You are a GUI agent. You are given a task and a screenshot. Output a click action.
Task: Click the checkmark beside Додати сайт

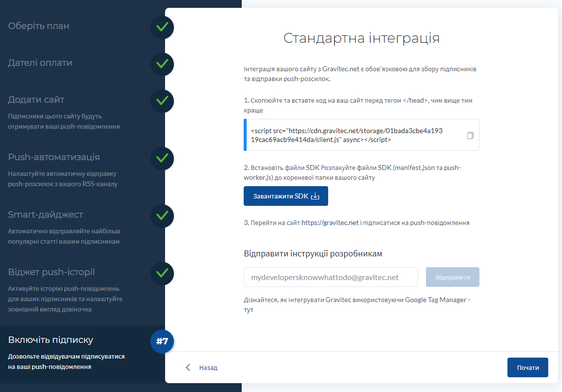click(163, 101)
